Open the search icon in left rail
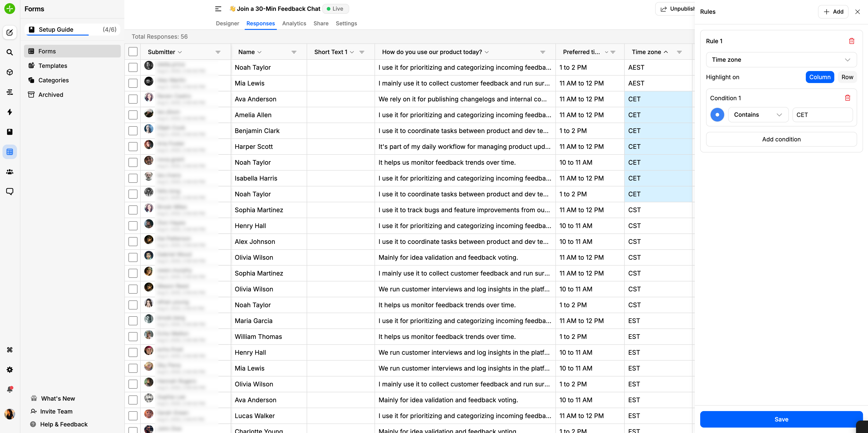Image resolution: width=868 pixels, height=433 pixels. coord(10,52)
